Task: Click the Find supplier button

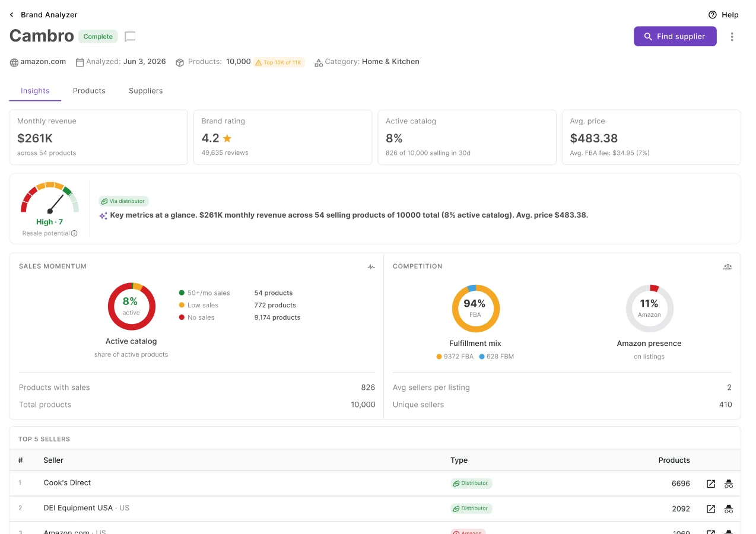Action: click(x=675, y=36)
